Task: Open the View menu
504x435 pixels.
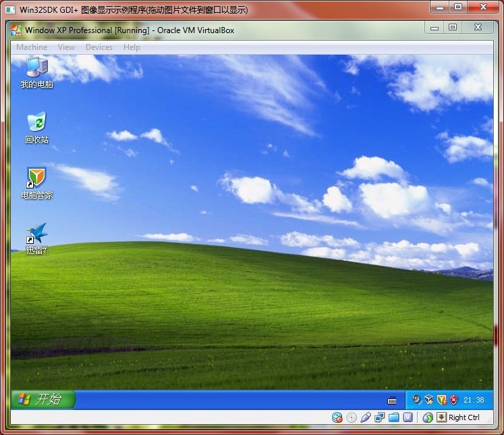Action: [66, 47]
